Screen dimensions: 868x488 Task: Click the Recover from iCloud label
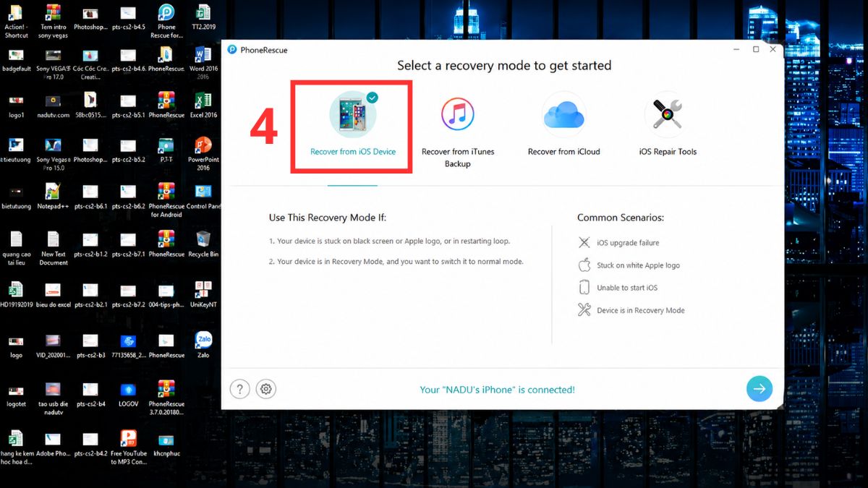pos(563,152)
